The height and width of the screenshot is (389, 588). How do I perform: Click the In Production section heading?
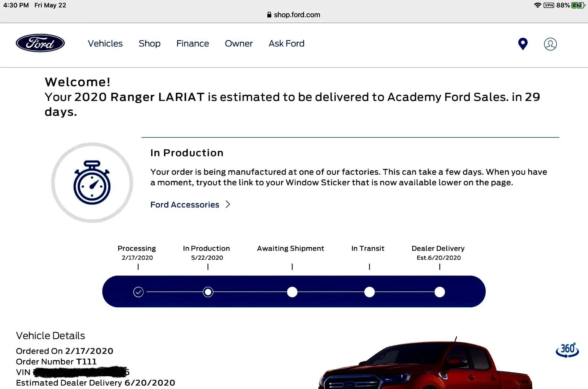point(187,153)
